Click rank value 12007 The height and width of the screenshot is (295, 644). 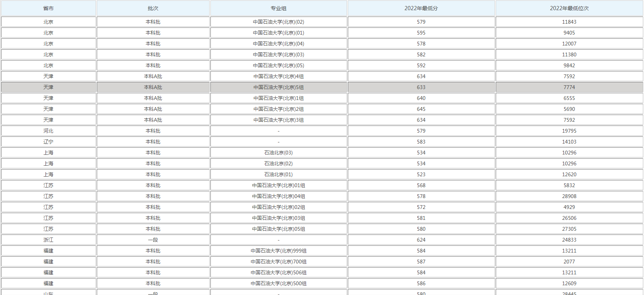569,44
